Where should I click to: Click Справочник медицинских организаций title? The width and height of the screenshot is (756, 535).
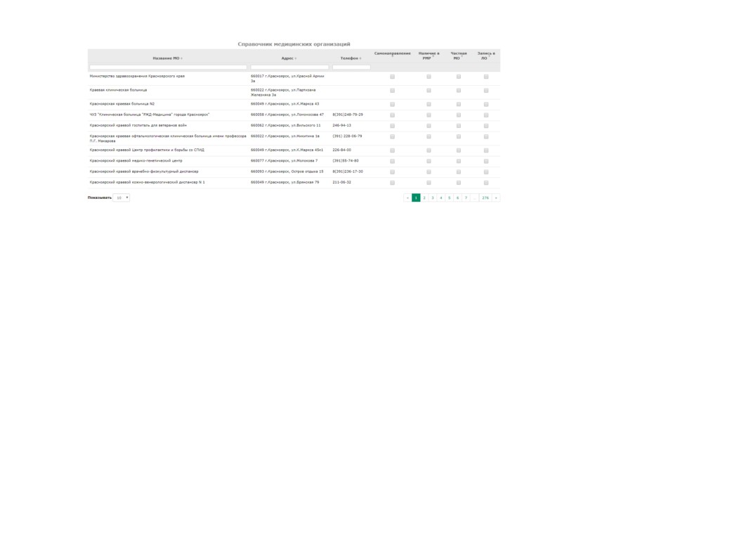coord(294,44)
